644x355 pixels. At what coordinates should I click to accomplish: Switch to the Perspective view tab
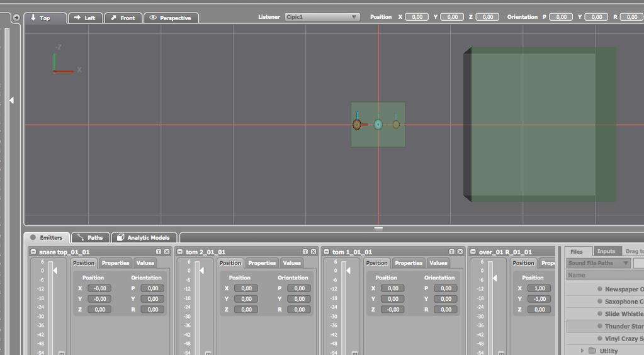point(171,18)
